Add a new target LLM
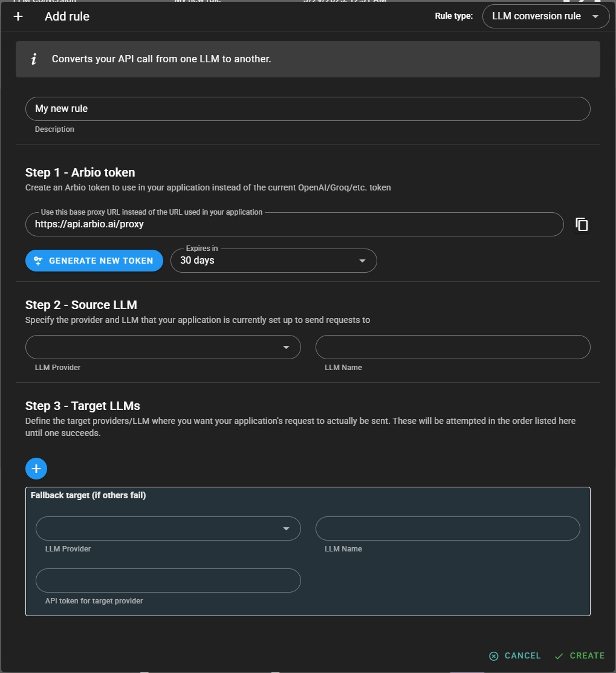Viewport: 616px width, 673px height. pyautogui.click(x=36, y=468)
